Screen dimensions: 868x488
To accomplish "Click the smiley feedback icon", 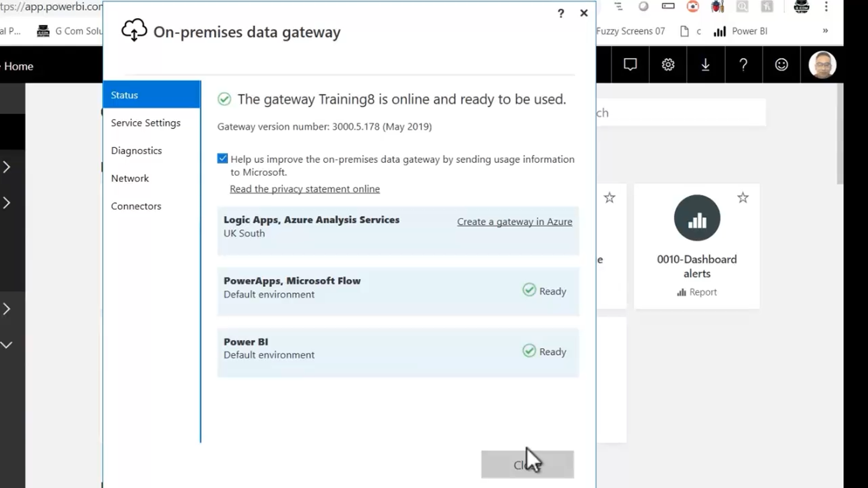I will [x=781, y=65].
